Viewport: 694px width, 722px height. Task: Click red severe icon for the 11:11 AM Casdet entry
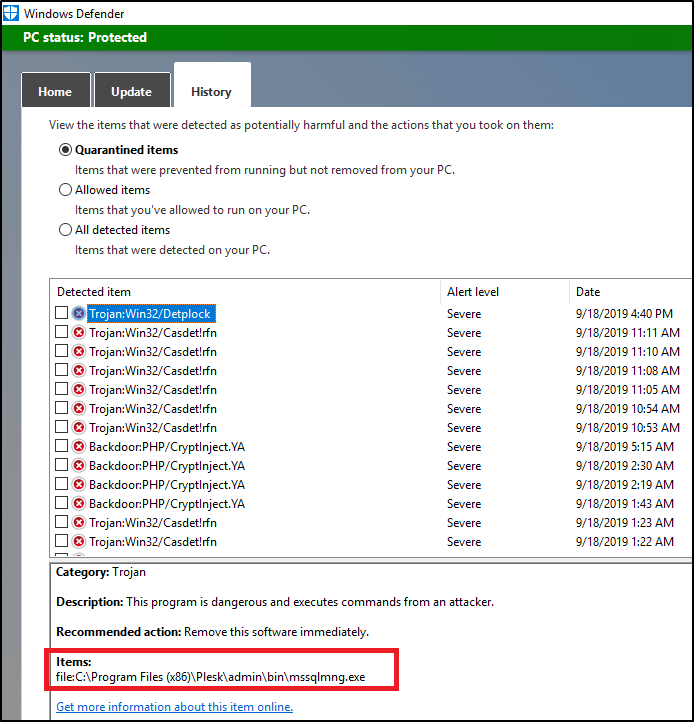click(79, 333)
